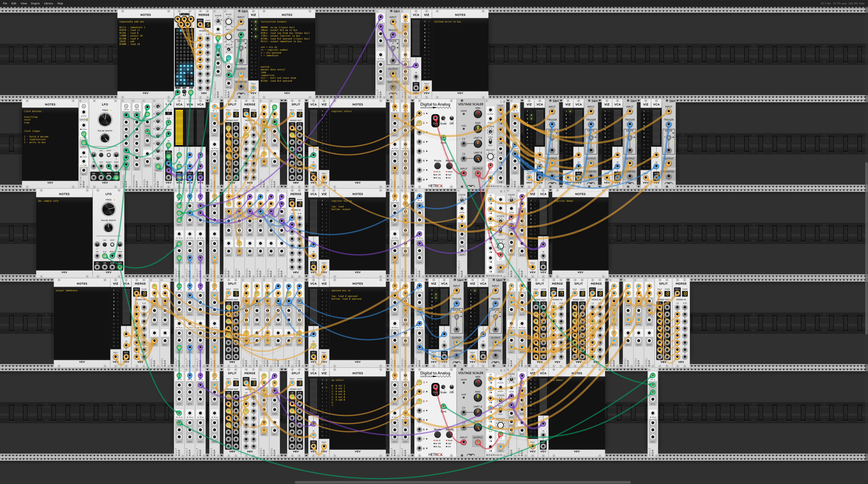The height and width of the screenshot is (484, 868).
Task: Adjust the FALL knob on the EDGE module
Action: pos(229,36)
